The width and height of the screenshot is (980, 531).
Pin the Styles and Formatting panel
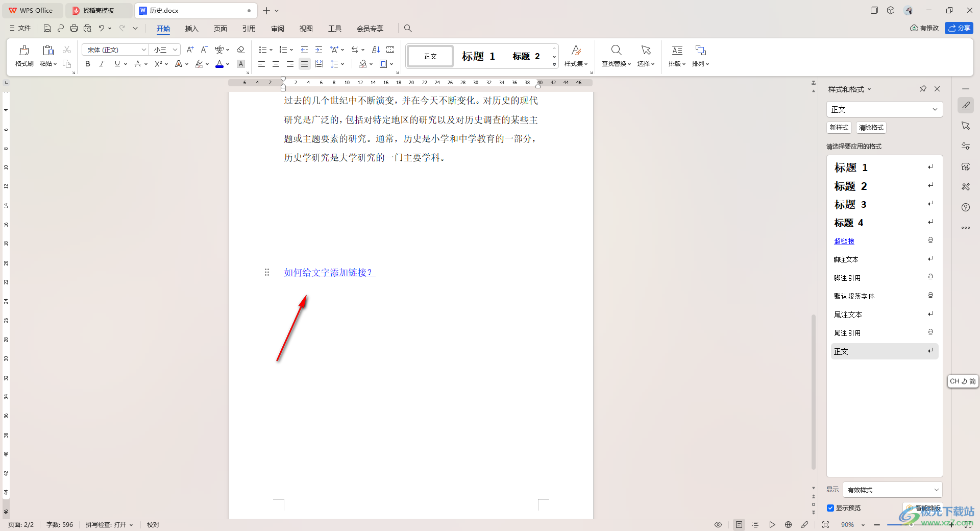tap(923, 89)
